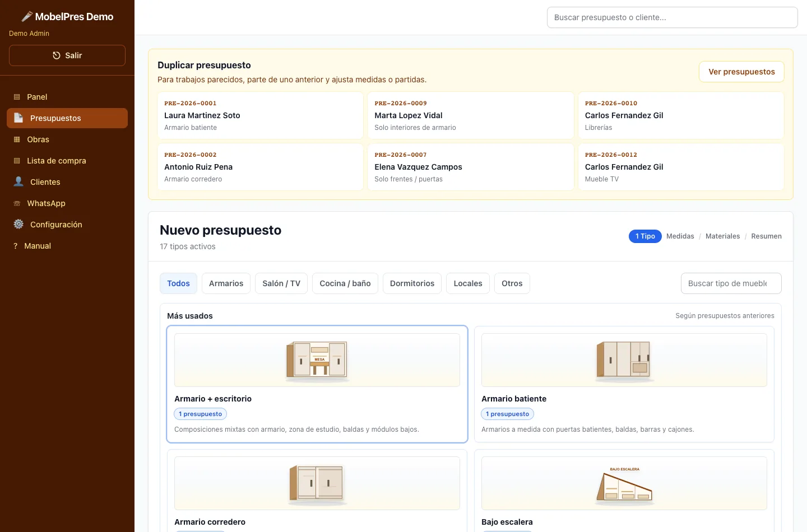
Task: Click the Nuevo presupuesto heading
Action: pos(221,230)
